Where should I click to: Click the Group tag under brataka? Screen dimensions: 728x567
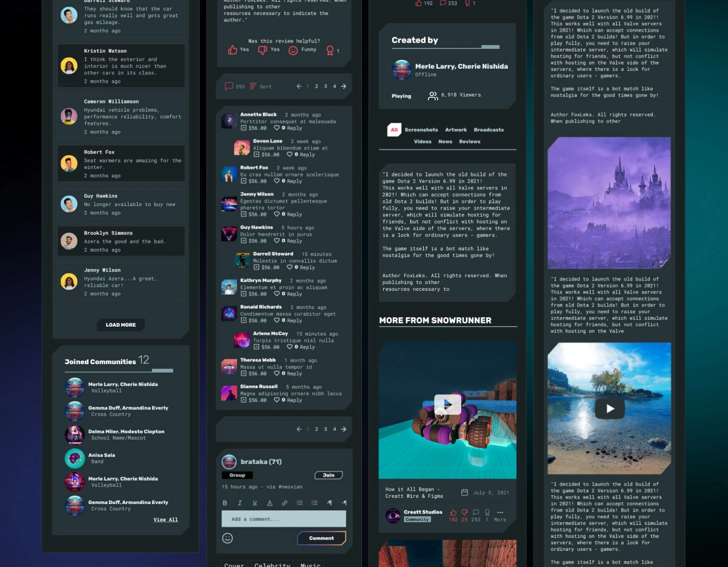(237, 475)
